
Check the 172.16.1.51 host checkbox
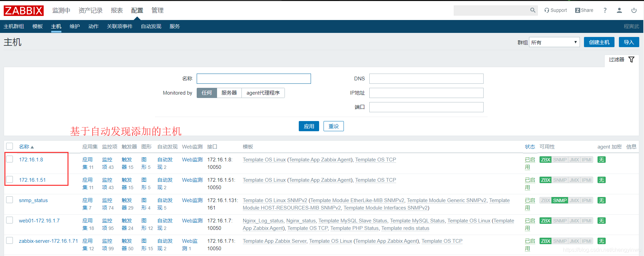(x=9, y=179)
